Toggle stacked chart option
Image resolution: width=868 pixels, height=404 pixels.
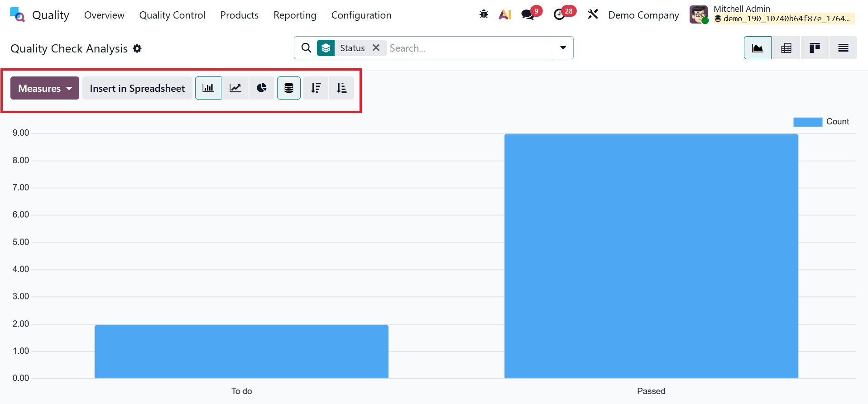[x=289, y=88]
